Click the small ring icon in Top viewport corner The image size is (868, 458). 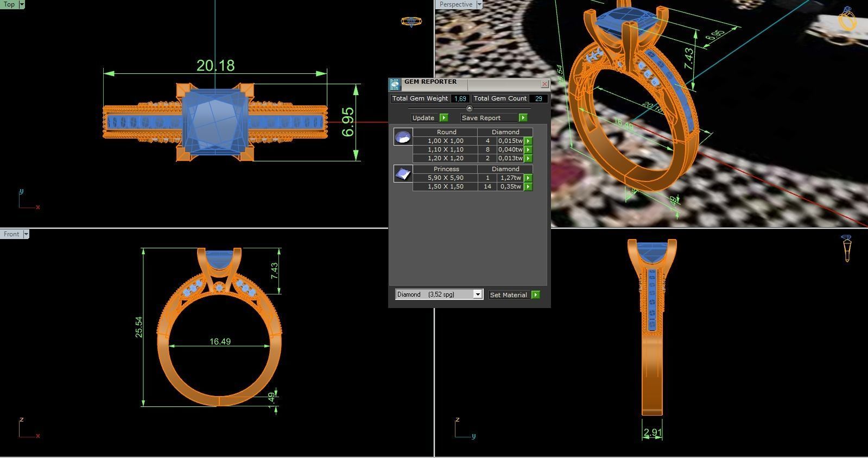(411, 22)
